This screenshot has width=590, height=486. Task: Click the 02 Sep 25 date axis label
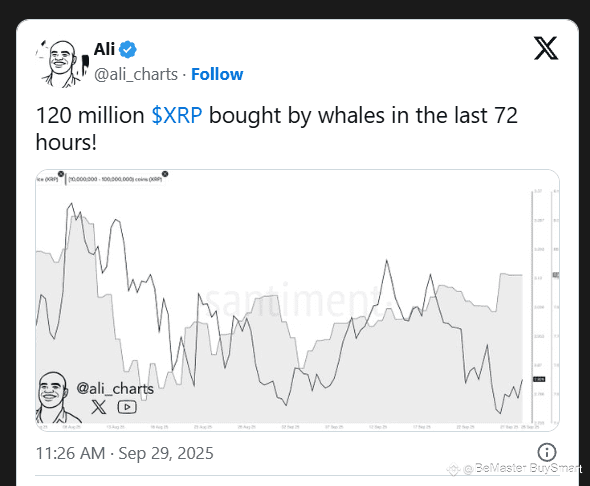290,427
